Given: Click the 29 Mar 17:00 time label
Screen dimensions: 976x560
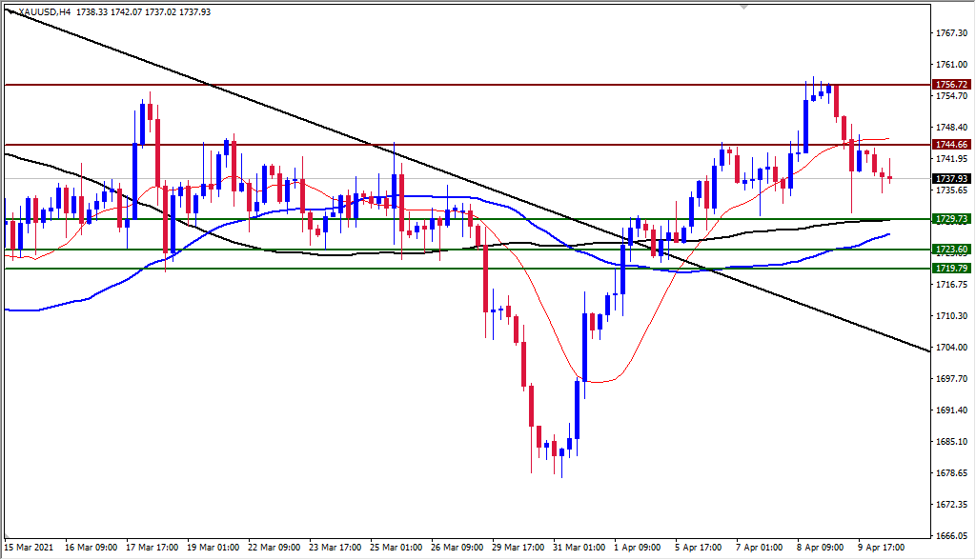Looking at the screenshot, I should click(x=518, y=548).
